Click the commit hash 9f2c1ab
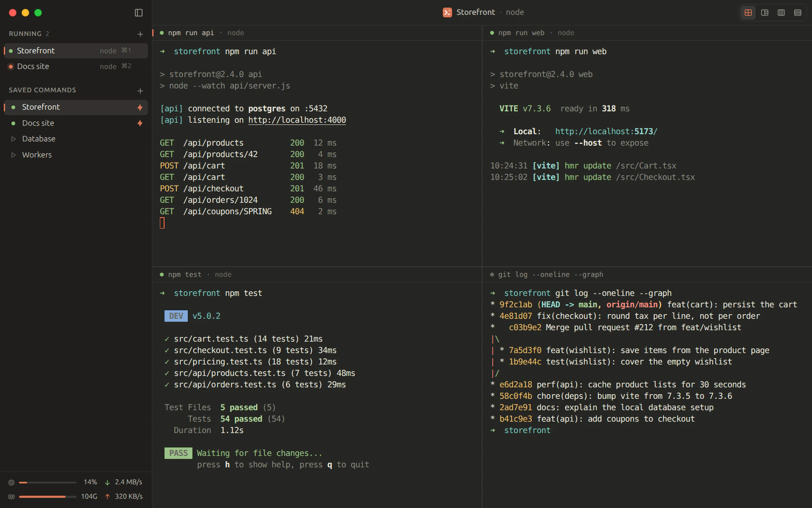Image resolution: width=812 pixels, height=508 pixels. tap(516, 304)
